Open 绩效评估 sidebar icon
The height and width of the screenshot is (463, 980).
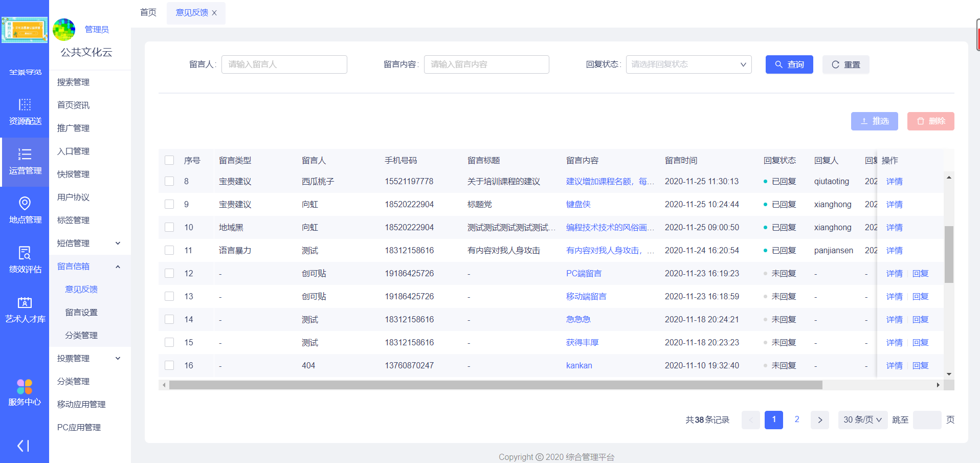pos(25,260)
